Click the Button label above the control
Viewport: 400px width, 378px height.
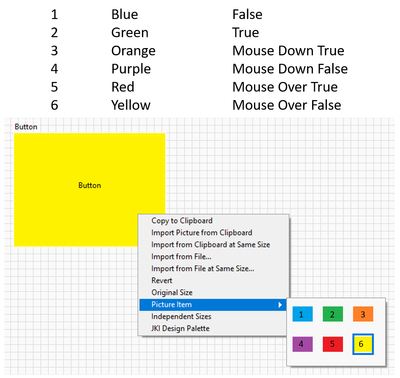pyautogui.click(x=26, y=127)
